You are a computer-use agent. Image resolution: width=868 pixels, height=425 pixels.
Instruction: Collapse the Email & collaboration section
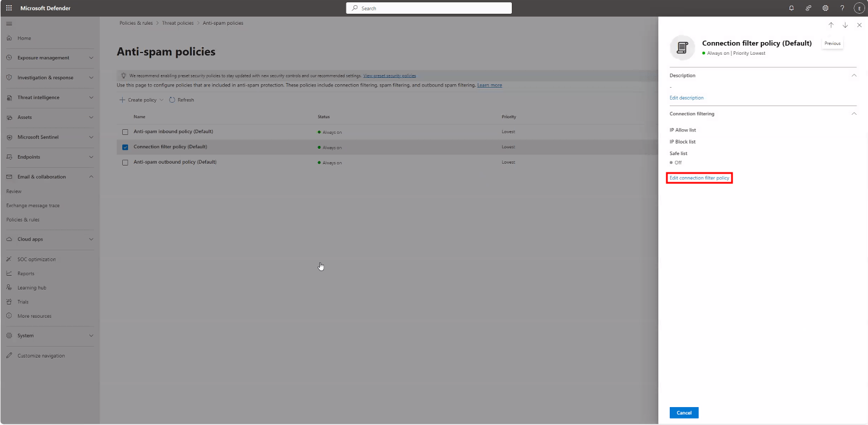point(91,177)
